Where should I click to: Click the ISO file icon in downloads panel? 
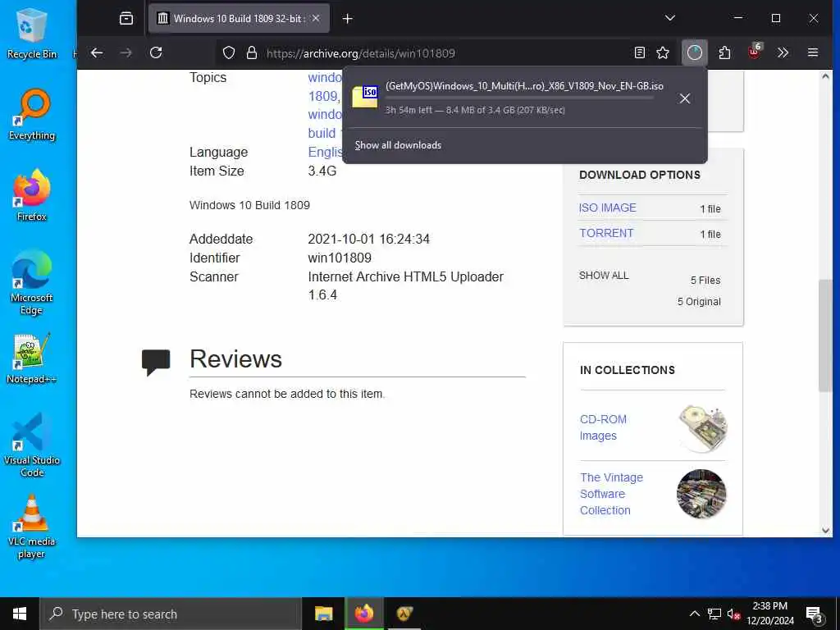(x=365, y=97)
